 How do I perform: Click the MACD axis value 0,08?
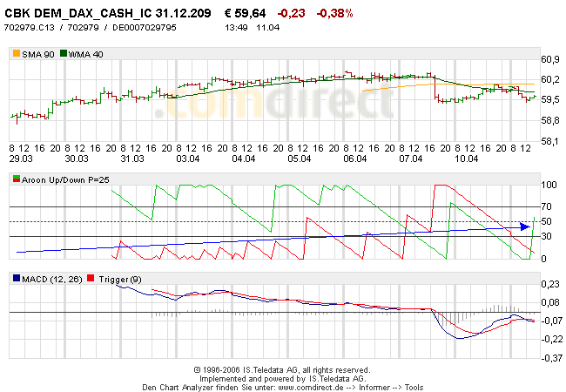click(550, 302)
